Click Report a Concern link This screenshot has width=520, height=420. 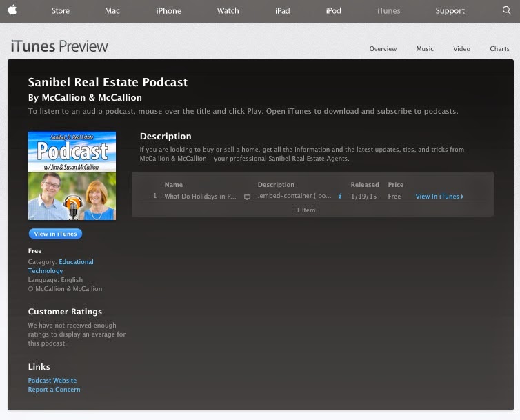(x=54, y=389)
